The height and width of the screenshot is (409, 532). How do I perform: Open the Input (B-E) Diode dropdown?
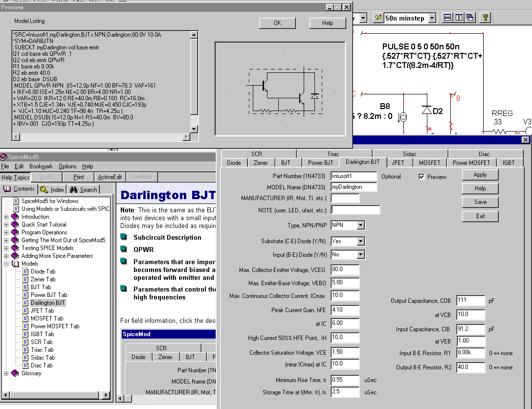coord(360,254)
